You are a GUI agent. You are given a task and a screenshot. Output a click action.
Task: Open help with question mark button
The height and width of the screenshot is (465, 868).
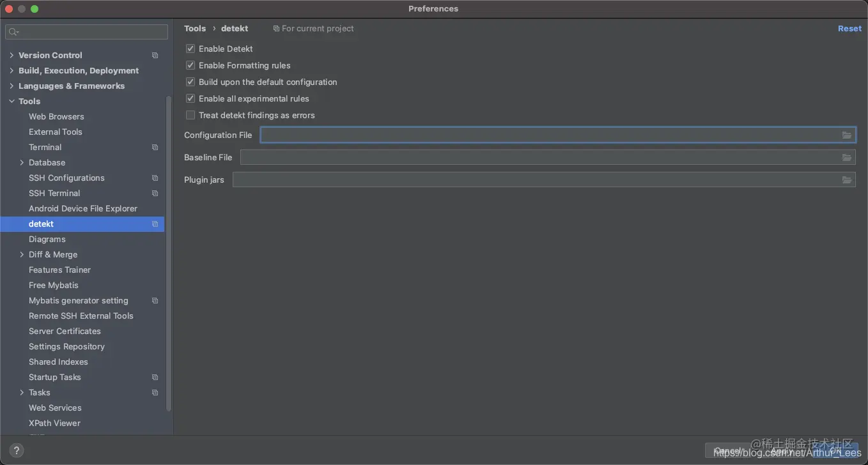click(17, 450)
